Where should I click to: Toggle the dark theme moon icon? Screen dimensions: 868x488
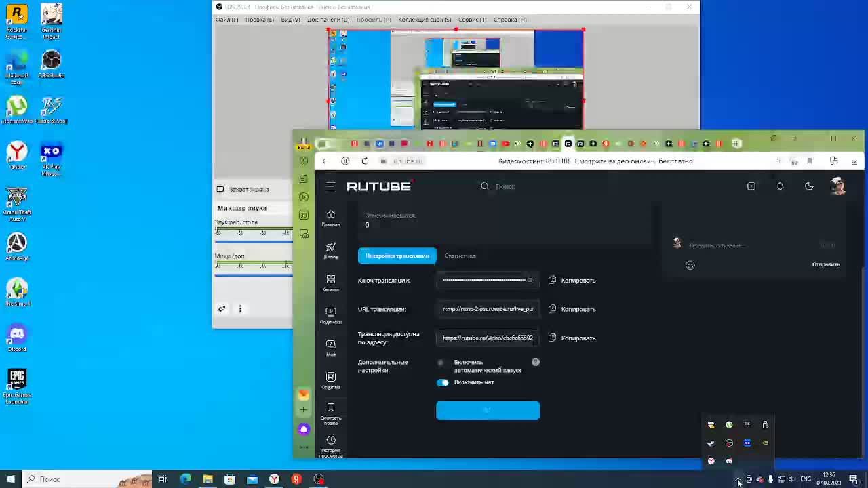click(809, 186)
